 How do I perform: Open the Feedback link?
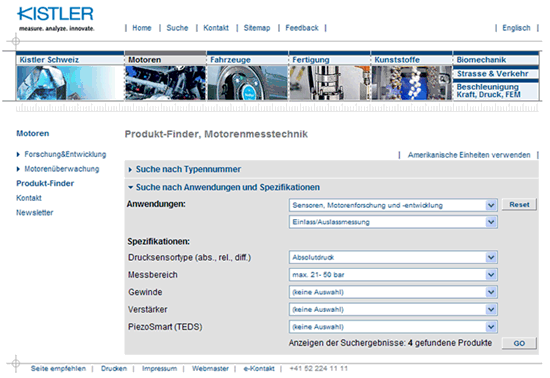(x=302, y=28)
